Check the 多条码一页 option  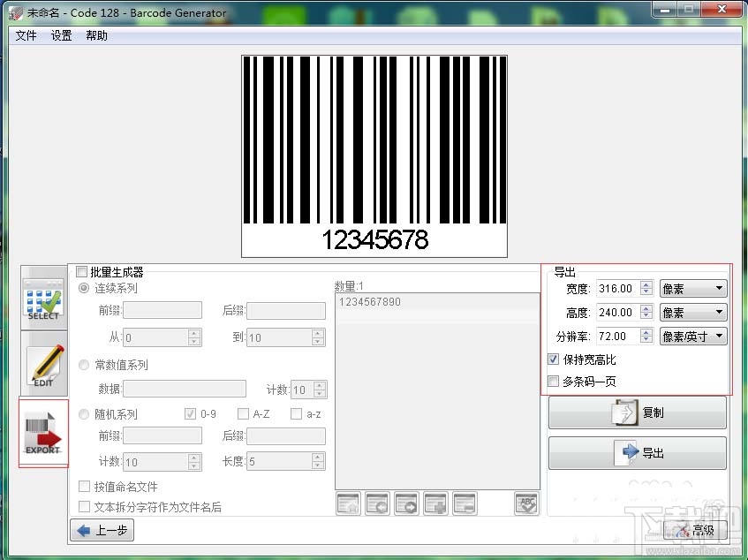pyautogui.click(x=552, y=381)
